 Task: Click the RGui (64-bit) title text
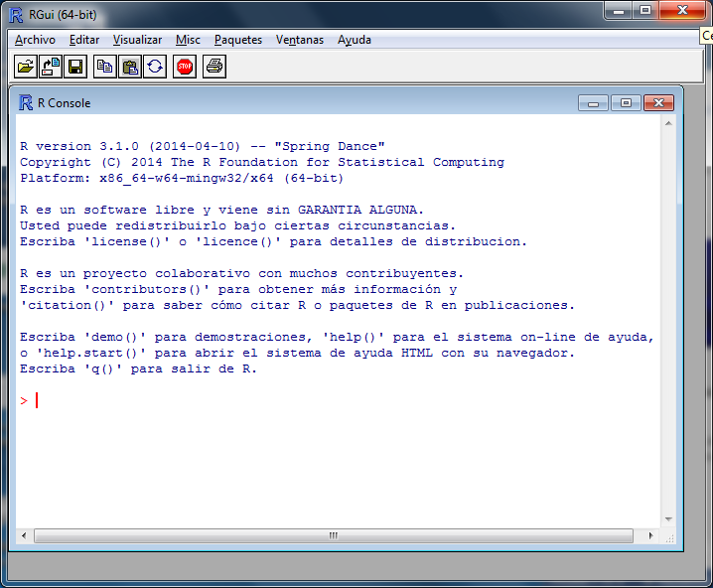(x=63, y=15)
